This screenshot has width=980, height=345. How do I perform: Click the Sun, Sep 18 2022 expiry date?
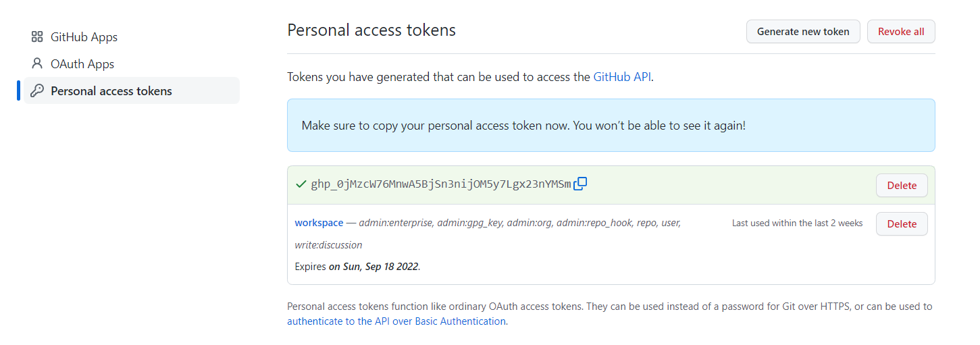[374, 267]
